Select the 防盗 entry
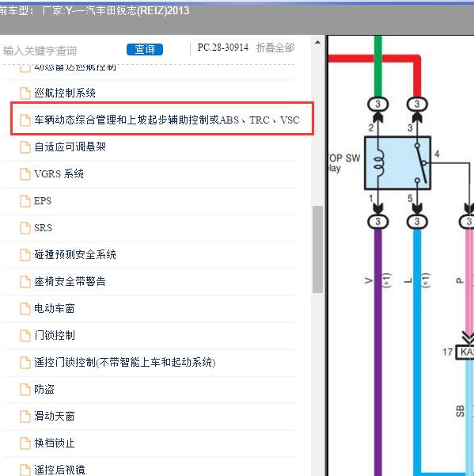474x476 pixels. point(44,389)
